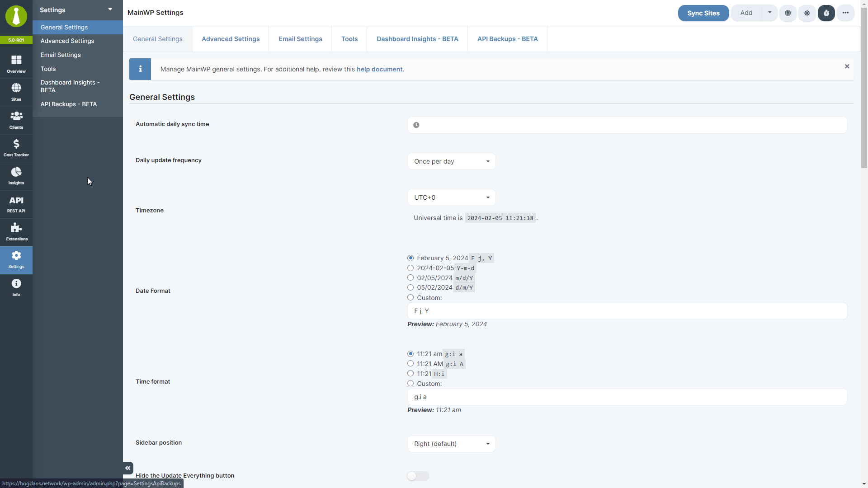Select Custom time format radio
This screenshot has height=488, width=868.
click(410, 383)
